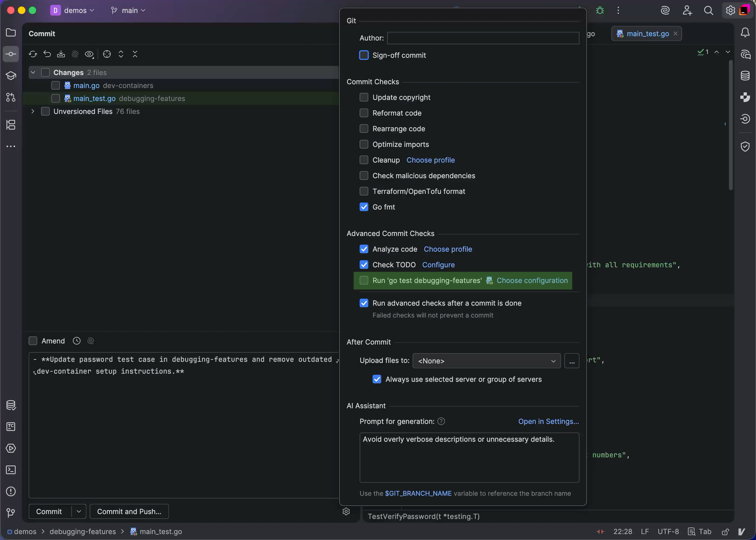The height and width of the screenshot is (540, 756).
Task: Open the Structure tool window icon
Action: pos(11,125)
